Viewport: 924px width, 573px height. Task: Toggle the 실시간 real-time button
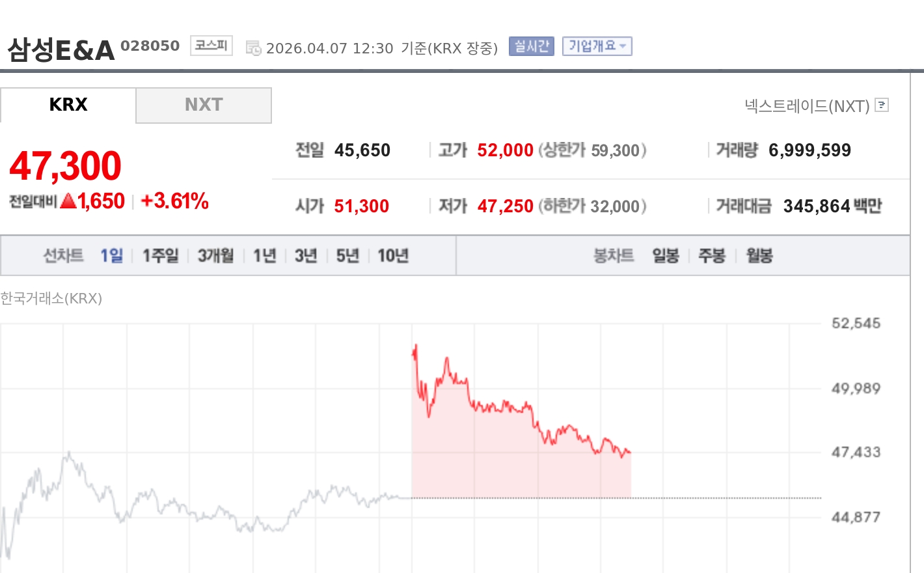(531, 46)
